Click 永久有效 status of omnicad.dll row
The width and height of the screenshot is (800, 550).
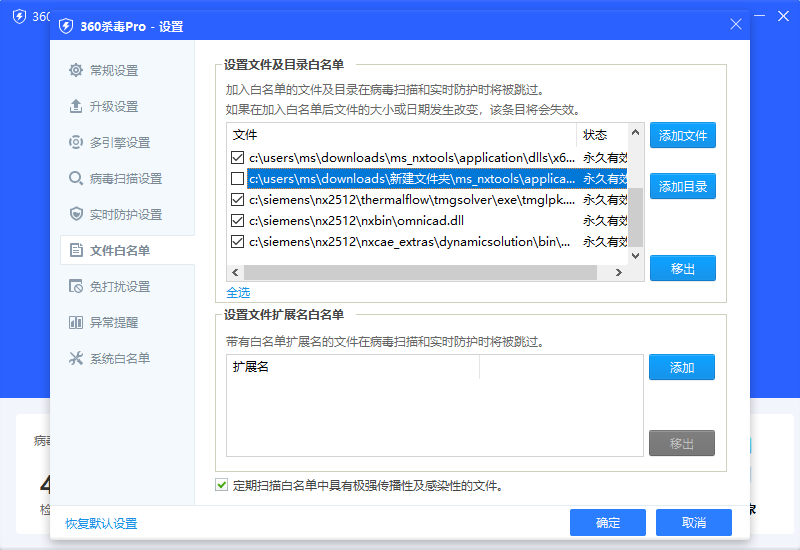[x=605, y=220]
